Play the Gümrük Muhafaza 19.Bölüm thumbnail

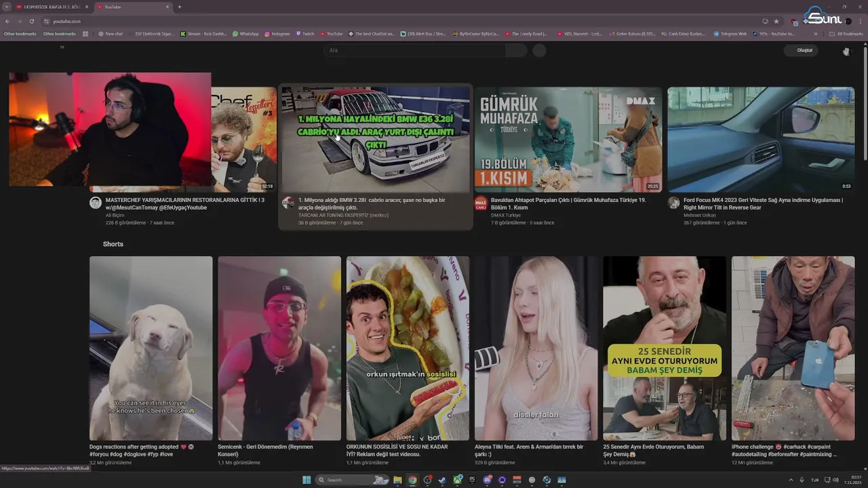[568, 140]
